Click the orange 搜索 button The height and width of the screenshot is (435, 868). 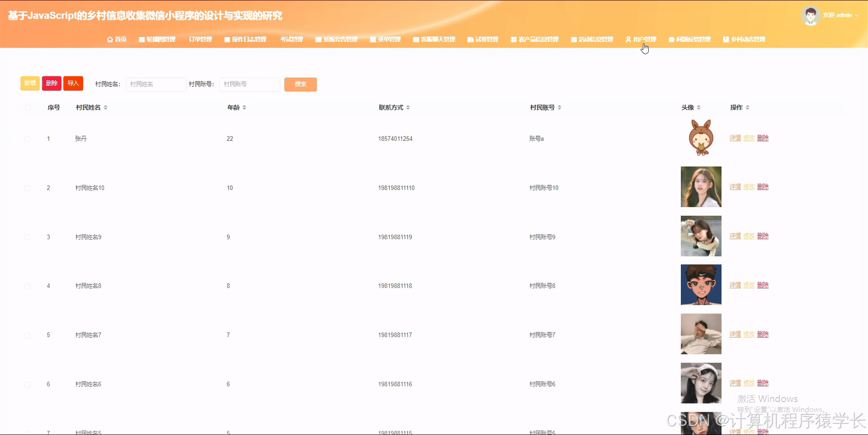pos(301,84)
